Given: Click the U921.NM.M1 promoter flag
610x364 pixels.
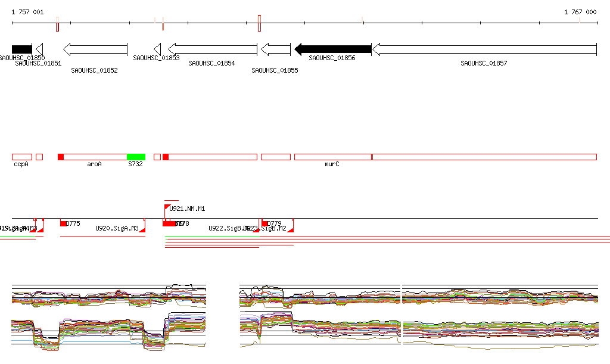Looking at the screenshot, I should coord(167,207).
